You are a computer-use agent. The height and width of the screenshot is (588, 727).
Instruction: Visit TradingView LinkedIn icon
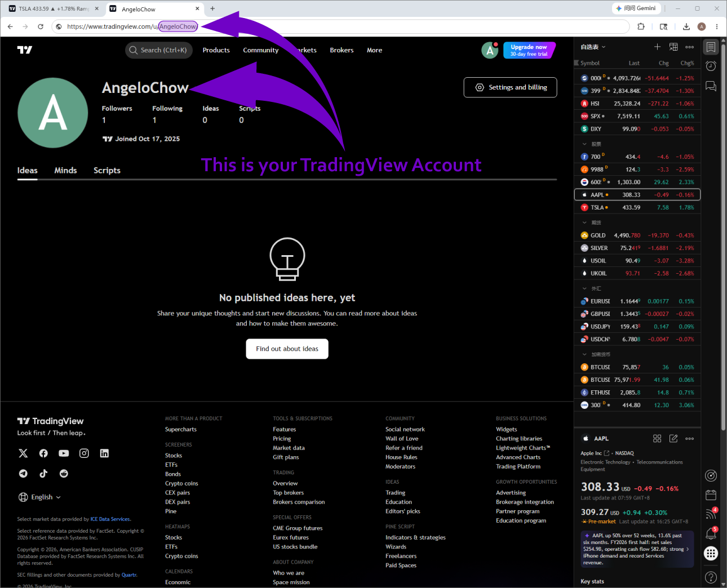coord(104,453)
